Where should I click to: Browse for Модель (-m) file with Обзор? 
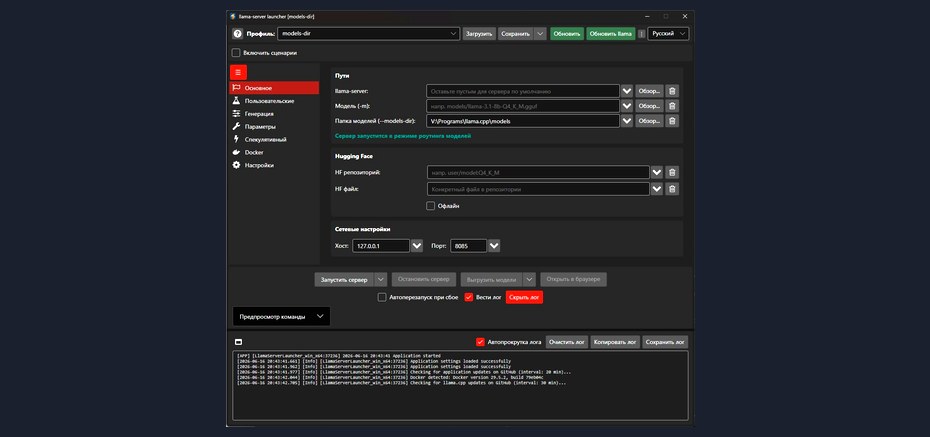[x=649, y=106]
